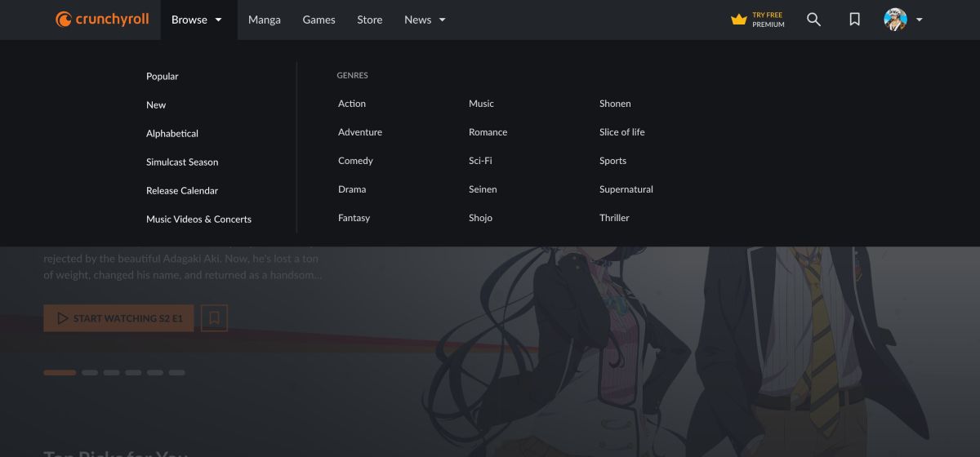This screenshot has height=457, width=980.
Task: Jump to the last carousel slide indicator
Action: [176, 372]
